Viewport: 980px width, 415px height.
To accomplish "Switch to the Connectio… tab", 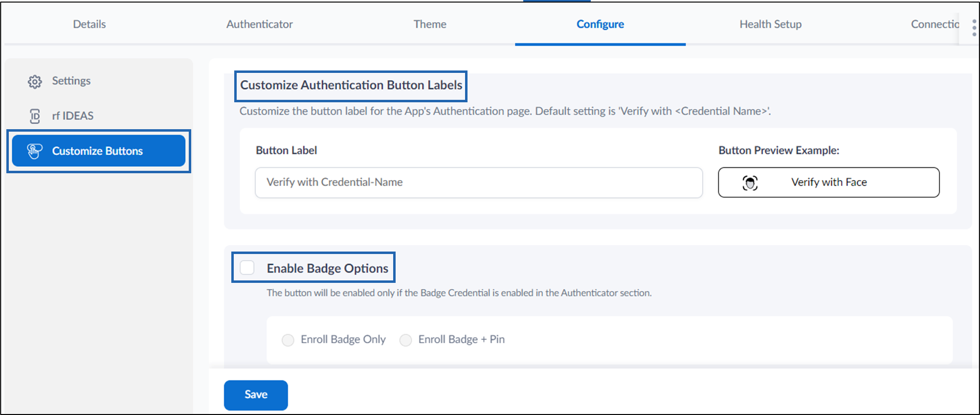I will click(x=935, y=24).
